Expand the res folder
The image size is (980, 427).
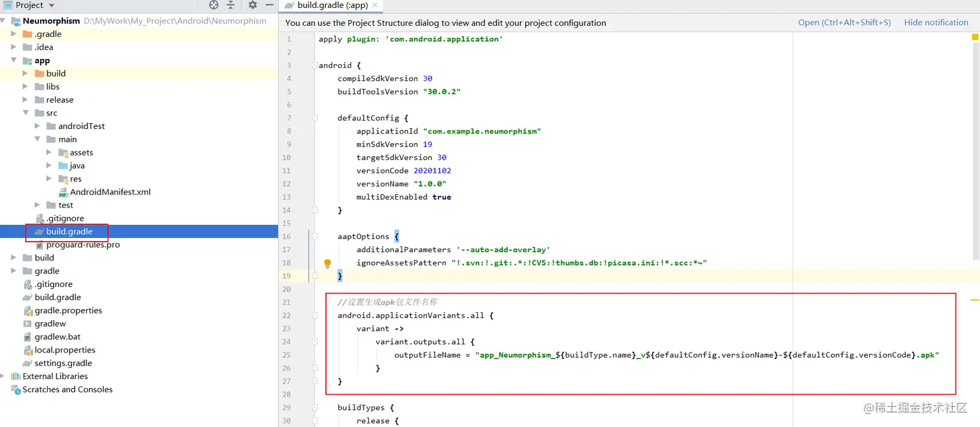pyautogui.click(x=49, y=179)
